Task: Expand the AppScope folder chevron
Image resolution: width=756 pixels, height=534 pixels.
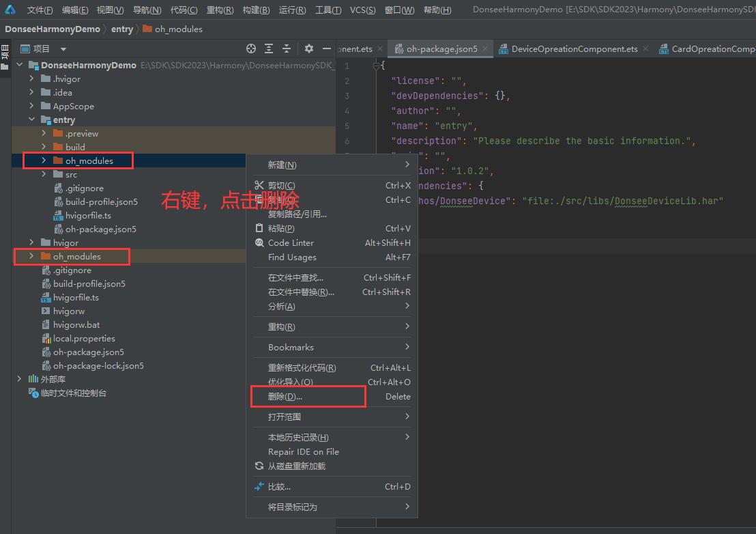Action: coord(31,106)
